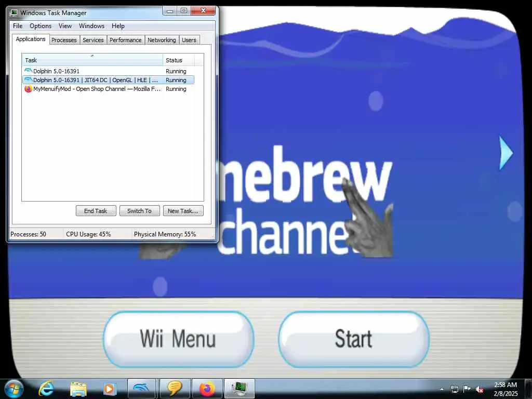Screen dimensions: 532x399
Task: Switch to the Users tab
Action: tap(189, 40)
